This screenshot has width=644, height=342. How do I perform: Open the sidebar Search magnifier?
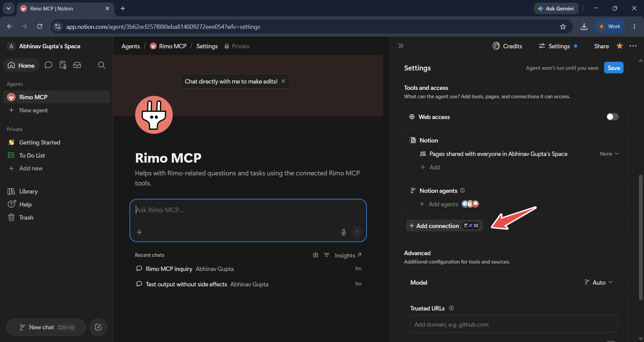(x=102, y=65)
